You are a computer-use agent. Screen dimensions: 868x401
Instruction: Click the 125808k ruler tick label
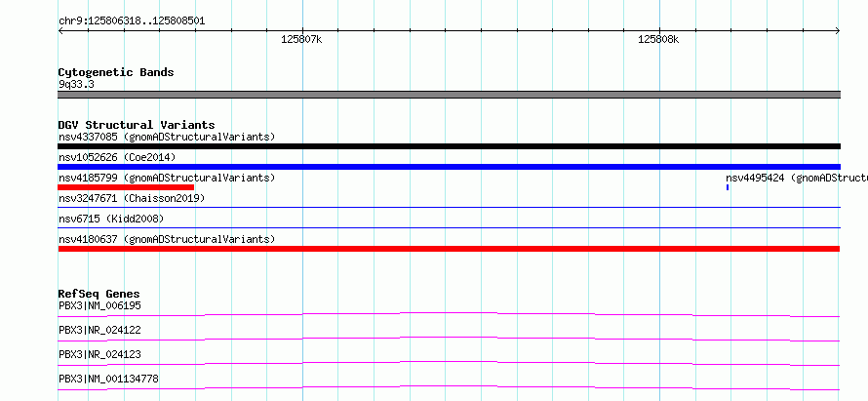(658, 40)
